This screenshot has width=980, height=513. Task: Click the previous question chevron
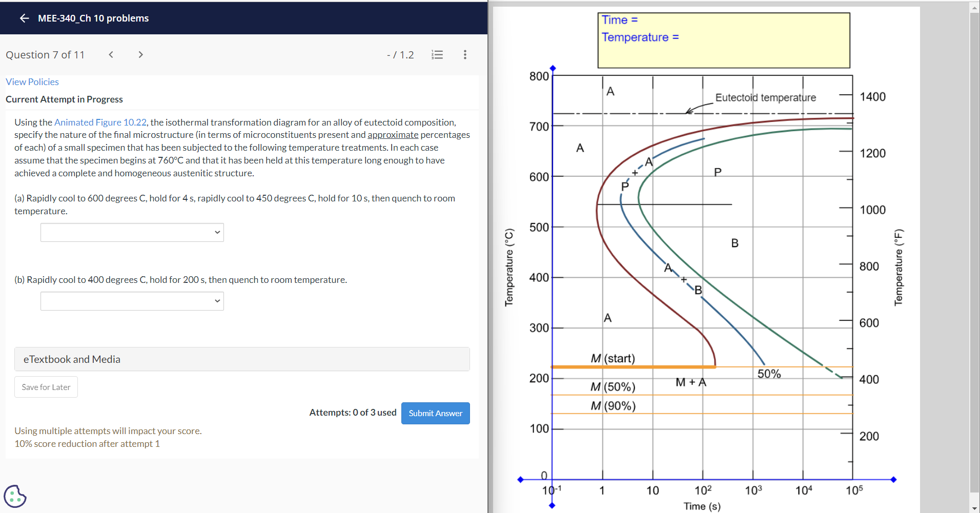[111, 54]
